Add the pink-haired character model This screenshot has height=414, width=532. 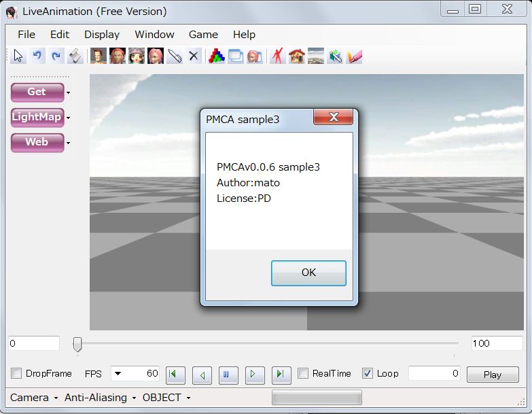click(x=156, y=56)
